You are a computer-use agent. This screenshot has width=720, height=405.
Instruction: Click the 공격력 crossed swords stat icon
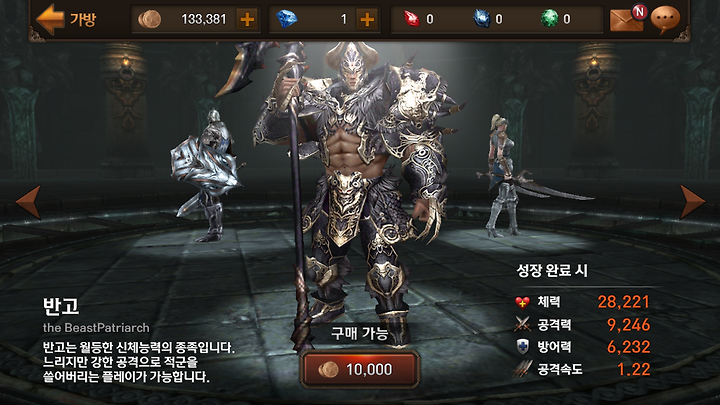pyautogui.click(x=522, y=324)
